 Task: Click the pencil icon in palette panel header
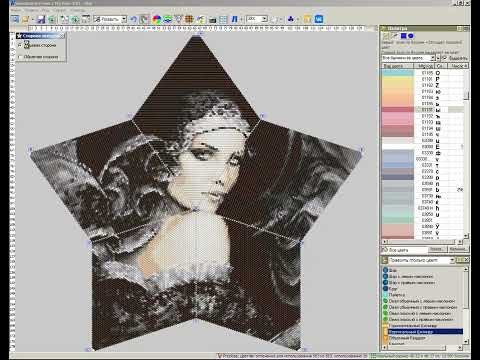point(395,36)
